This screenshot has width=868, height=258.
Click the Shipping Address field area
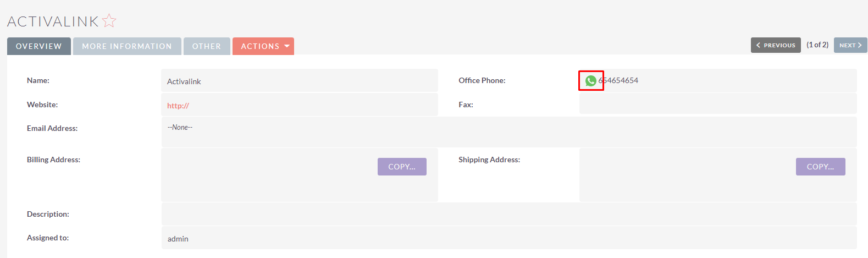718,175
